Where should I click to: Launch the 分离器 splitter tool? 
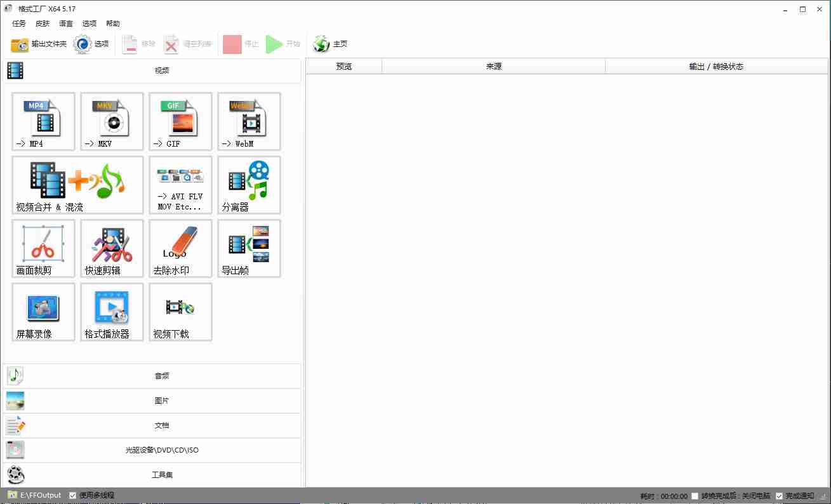pos(248,185)
